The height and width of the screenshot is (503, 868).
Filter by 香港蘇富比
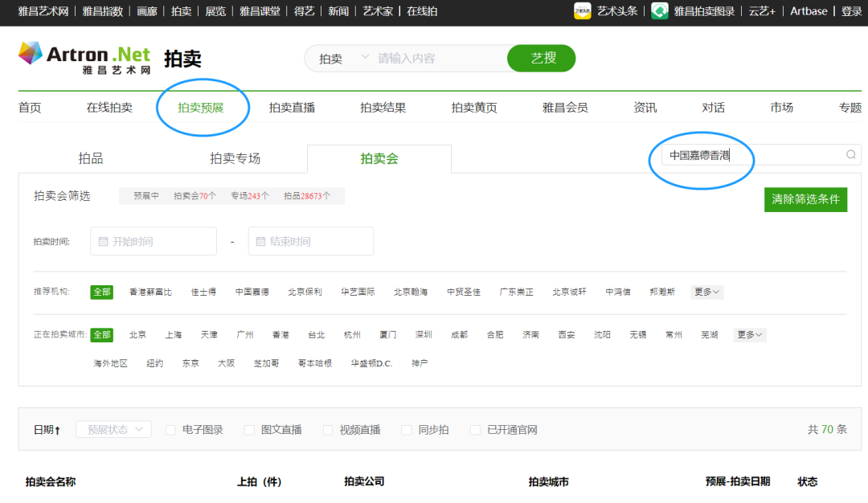[x=150, y=292]
